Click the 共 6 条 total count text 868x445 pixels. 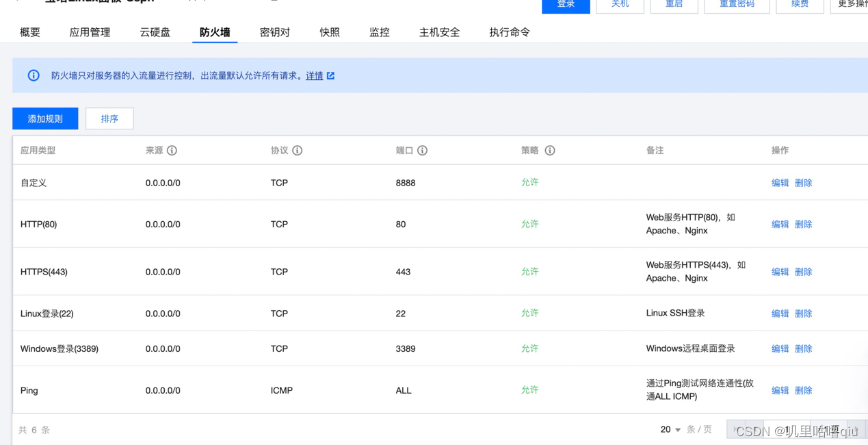pos(34,430)
